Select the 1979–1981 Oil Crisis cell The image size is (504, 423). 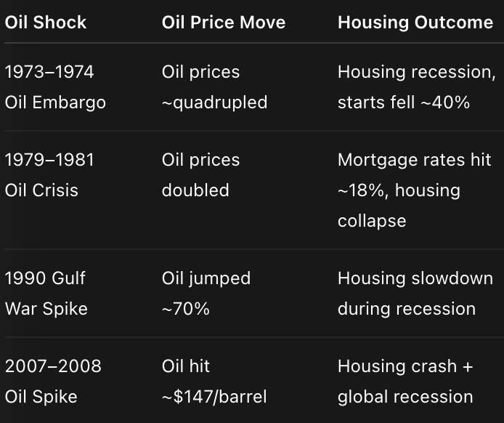click(x=49, y=175)
